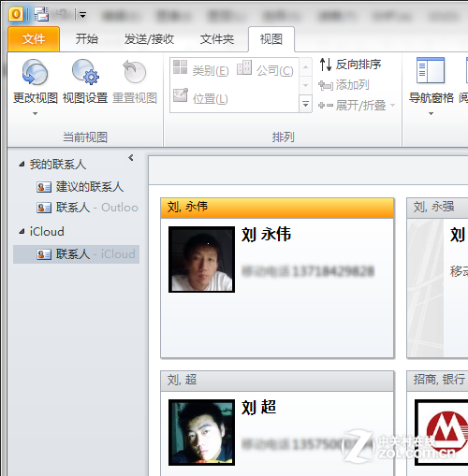Click 反向排序 sort button
The image size is (468, 476).
coord(350,65)
